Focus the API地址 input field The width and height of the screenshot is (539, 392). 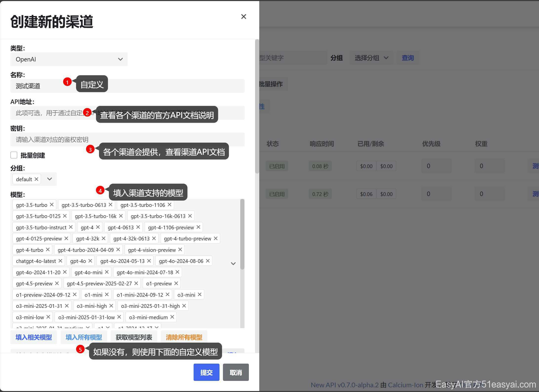tap(127, 113)
